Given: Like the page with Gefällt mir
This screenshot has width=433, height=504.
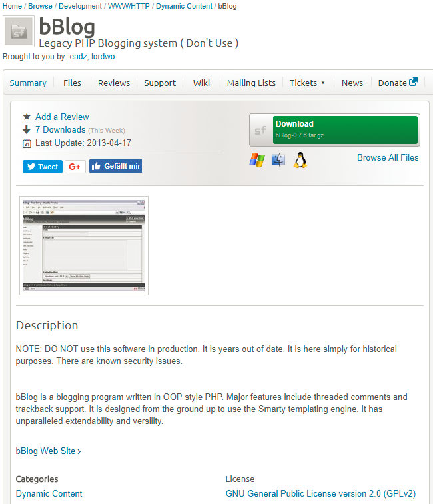Looking at the screenshot, I should pyautogui.click(x=115, y=166).
